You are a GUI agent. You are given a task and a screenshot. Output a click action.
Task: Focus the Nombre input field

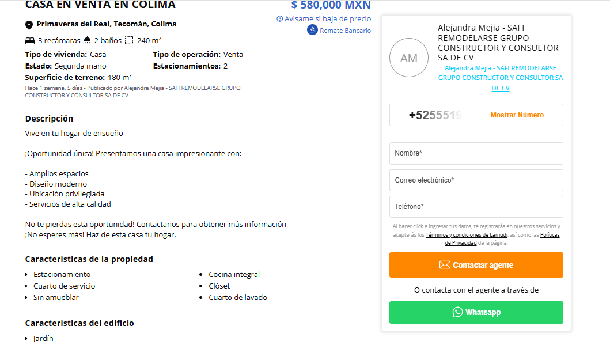476,153
